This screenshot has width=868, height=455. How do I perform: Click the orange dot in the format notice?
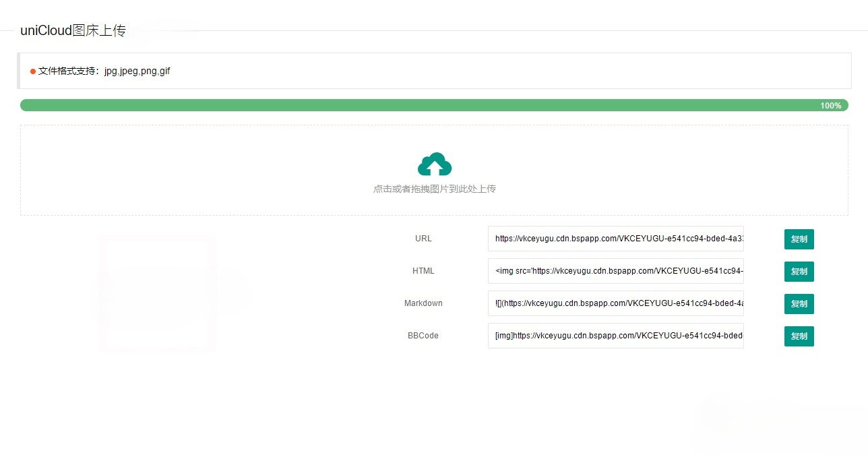point(32,71)
